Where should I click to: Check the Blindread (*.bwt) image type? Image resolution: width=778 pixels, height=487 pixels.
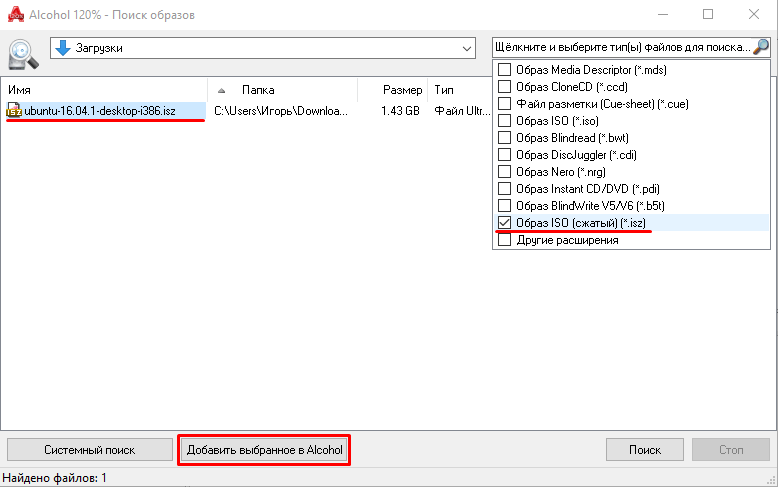click(504, 137)
